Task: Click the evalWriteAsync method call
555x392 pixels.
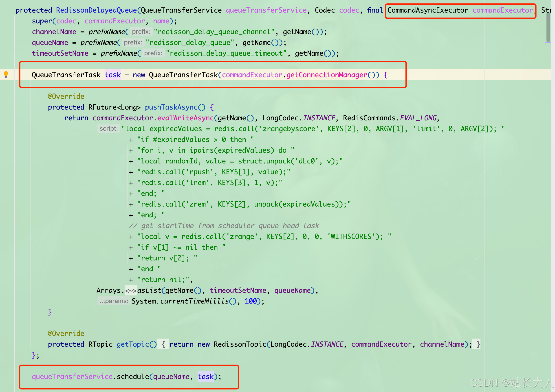Action: tap(185, 118)
